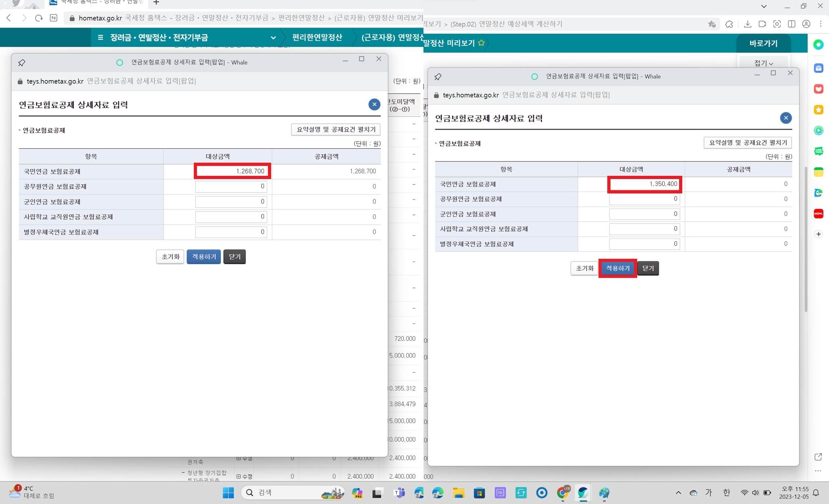Expand 요약설명 및 공제요건 펼치기 in left popup

click(336, 130)
